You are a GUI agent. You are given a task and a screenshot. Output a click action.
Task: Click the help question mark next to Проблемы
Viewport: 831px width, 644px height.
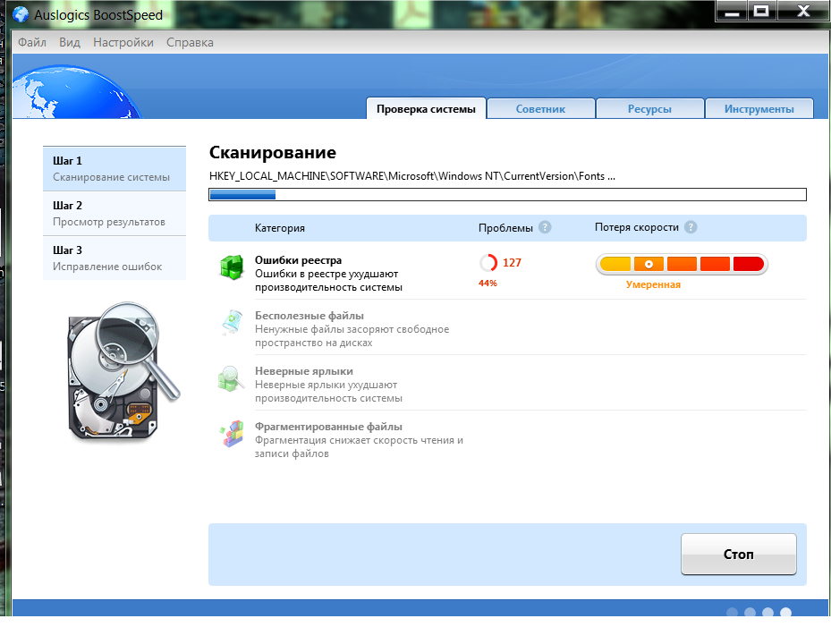[x=545, y=227]
